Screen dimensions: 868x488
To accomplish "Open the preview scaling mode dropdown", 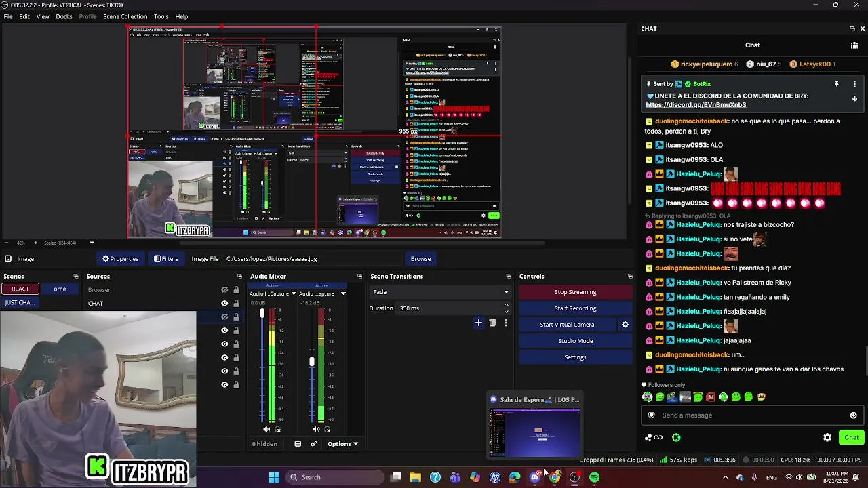I will coord(68,243).
